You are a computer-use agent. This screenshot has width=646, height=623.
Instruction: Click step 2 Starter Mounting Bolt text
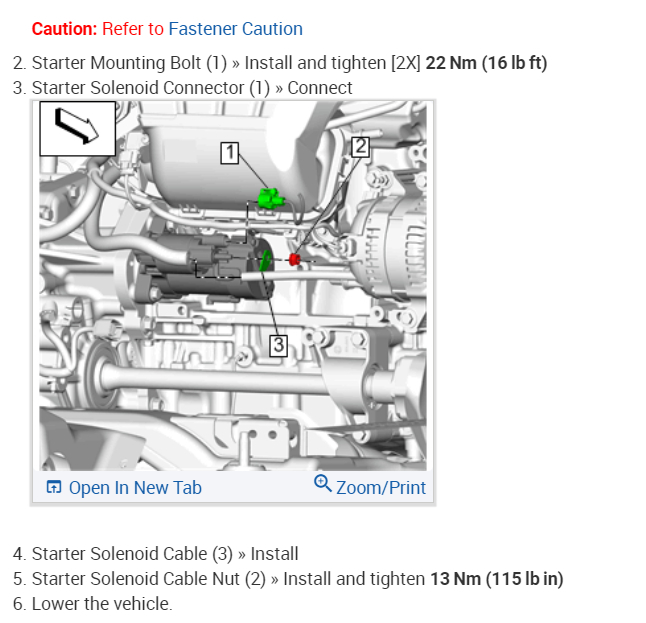(280, 63)
